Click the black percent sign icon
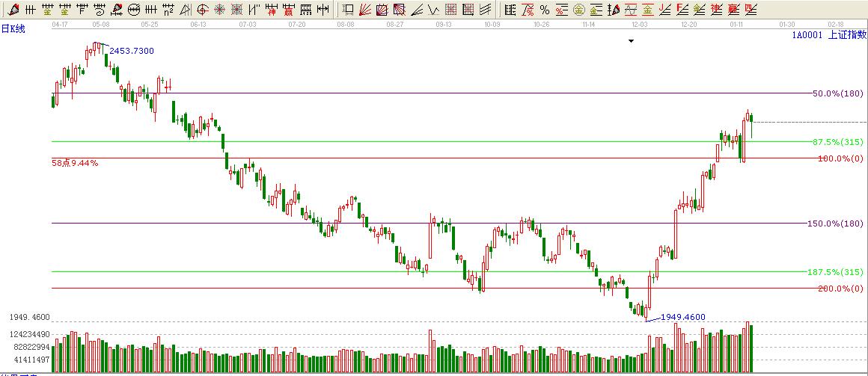 pyautogui.click(x=544, y=10)
